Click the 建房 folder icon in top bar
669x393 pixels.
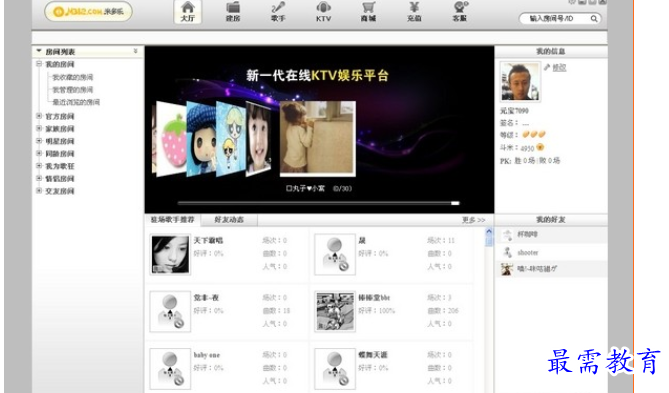(x=233, y=8)
